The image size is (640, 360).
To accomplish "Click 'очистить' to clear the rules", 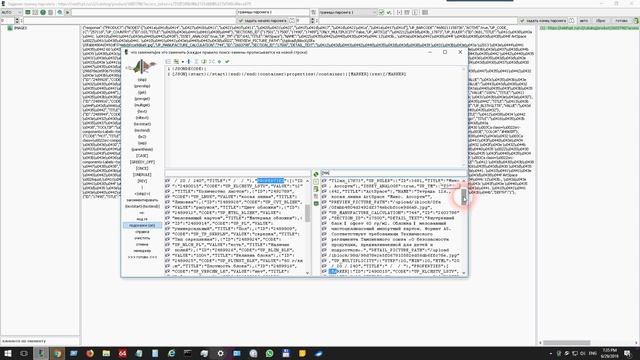I will click(x=142, y=238).
